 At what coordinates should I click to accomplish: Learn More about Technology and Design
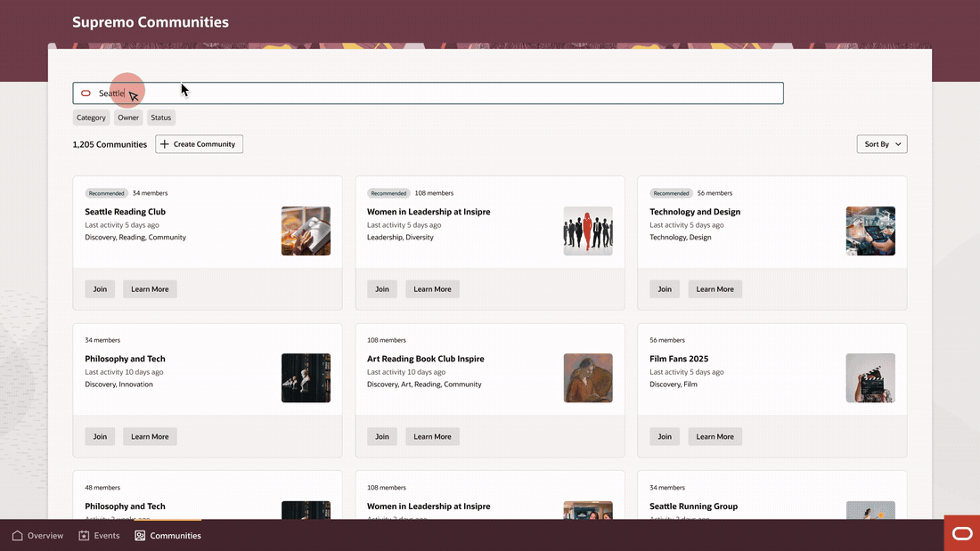coord(715,289)
